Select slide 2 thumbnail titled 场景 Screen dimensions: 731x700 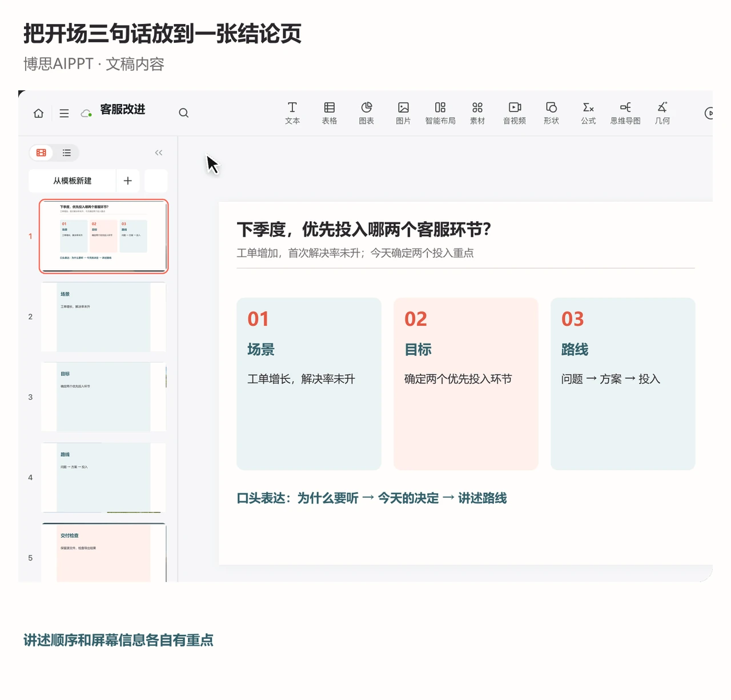(103, 317)
